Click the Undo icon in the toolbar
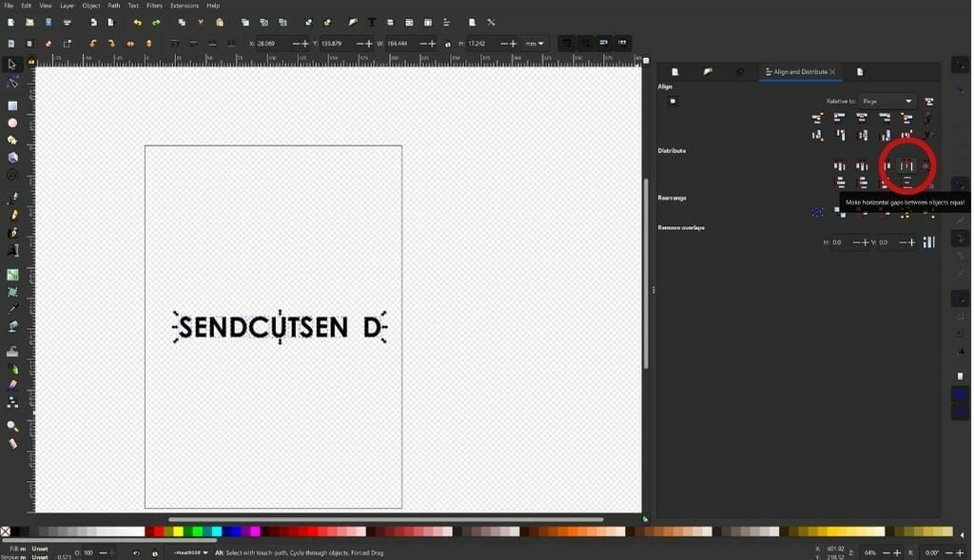 point(136,22)
